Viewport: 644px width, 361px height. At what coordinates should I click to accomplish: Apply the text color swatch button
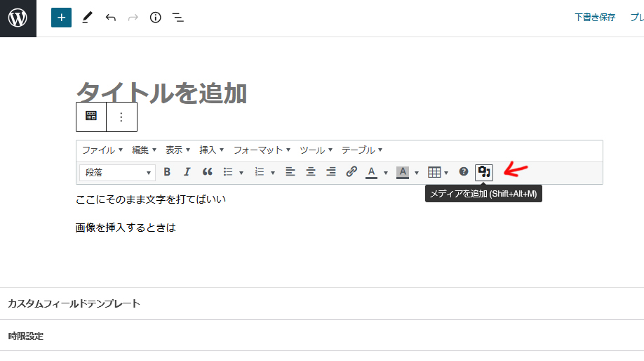[371, 172]
